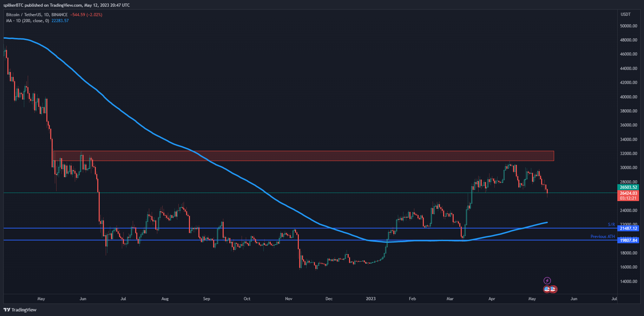Click the 50000.00 price axis label
644x316 pixels.
click(x=629, y=26)
